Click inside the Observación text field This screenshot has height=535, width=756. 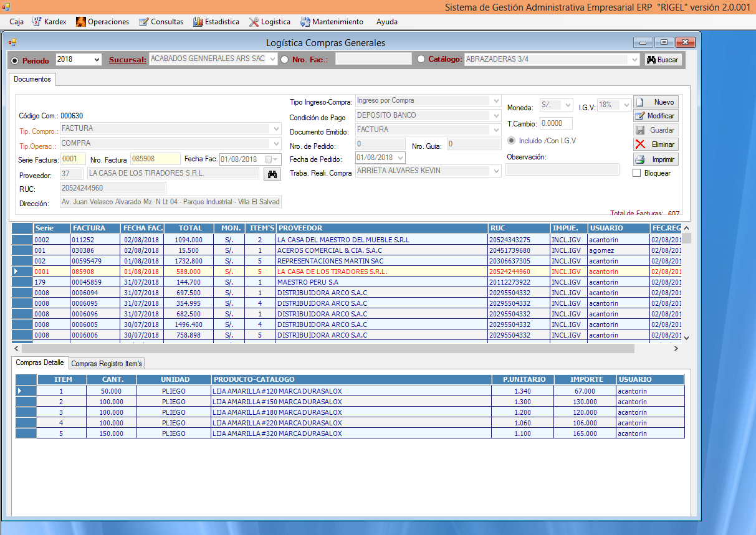pyautogui.click(x=562, y=169)
